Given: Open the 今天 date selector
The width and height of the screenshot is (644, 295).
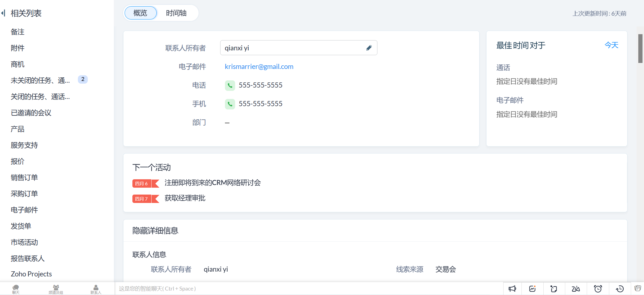Looking at the screenshot, I should (x=611, y=45).
